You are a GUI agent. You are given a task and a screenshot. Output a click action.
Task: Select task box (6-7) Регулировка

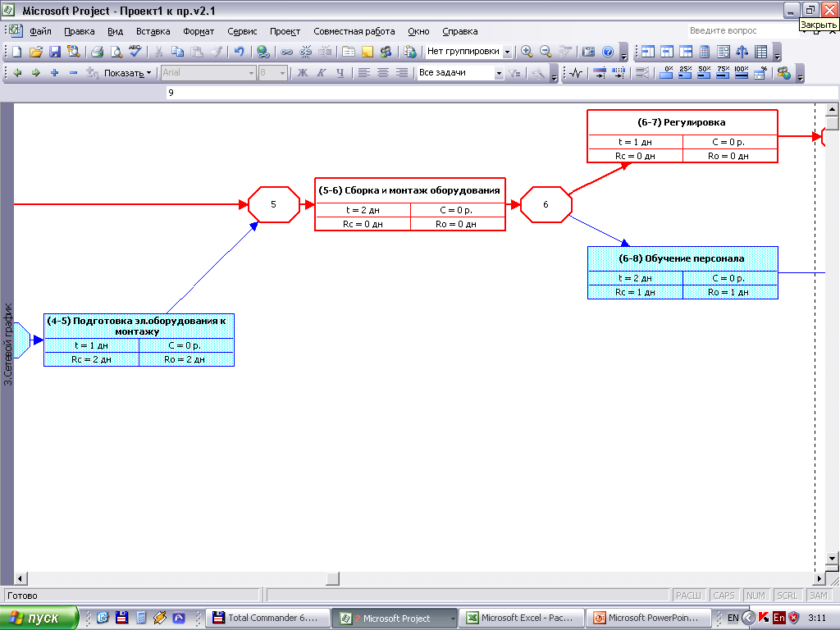[682, 136]
